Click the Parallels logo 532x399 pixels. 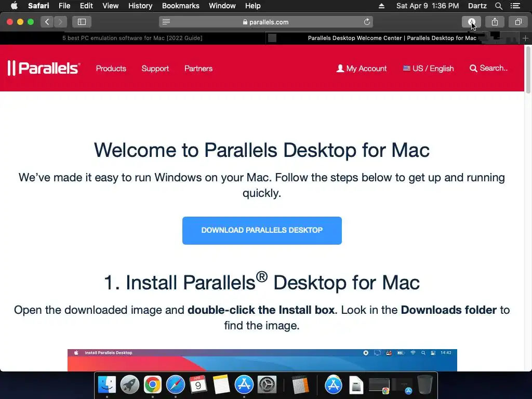[x=44, y=68]
